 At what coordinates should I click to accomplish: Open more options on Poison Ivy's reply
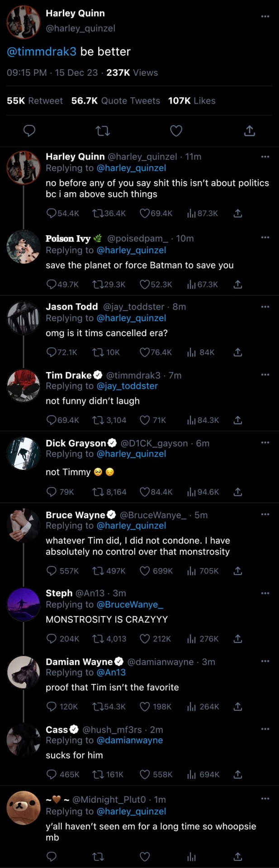pyautogui.click(x=265, y=237)
